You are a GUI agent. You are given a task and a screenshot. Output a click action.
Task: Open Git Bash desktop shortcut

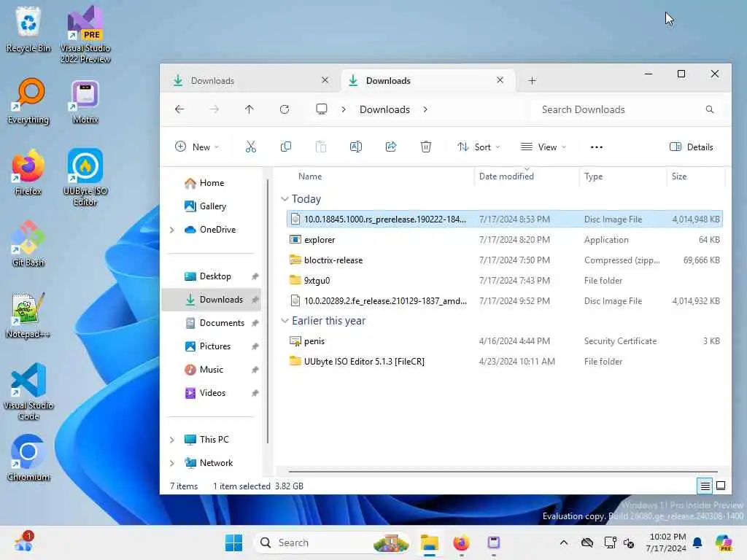coord(28,244)
